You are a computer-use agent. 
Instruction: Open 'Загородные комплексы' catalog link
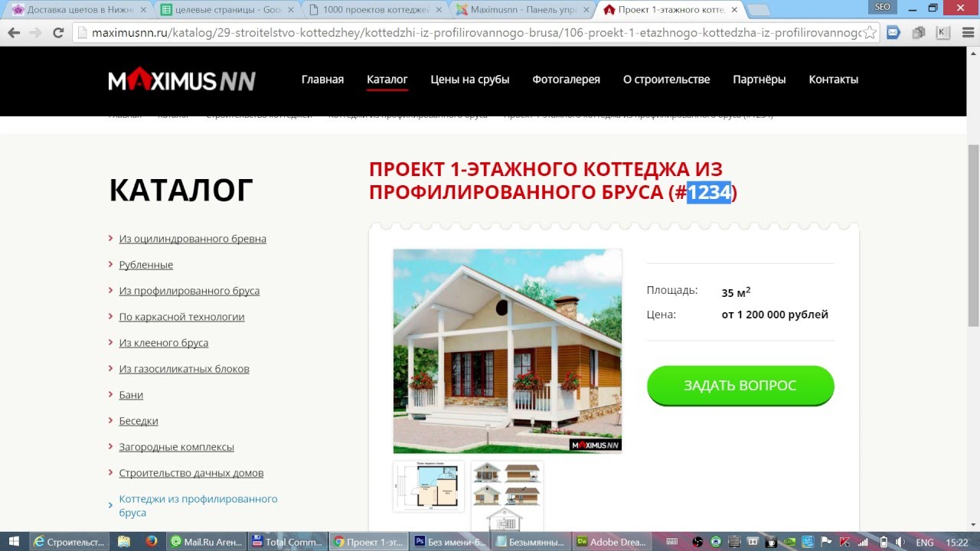(x=176, y=447)
